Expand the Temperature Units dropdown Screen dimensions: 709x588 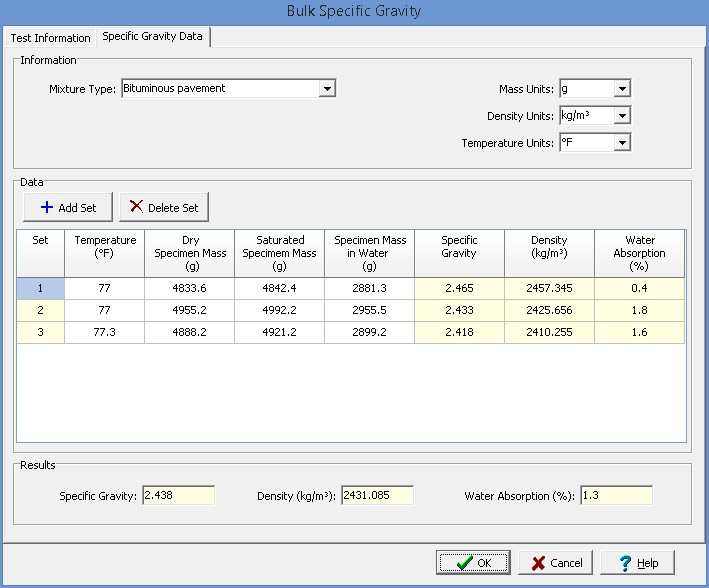coord(622,143)
